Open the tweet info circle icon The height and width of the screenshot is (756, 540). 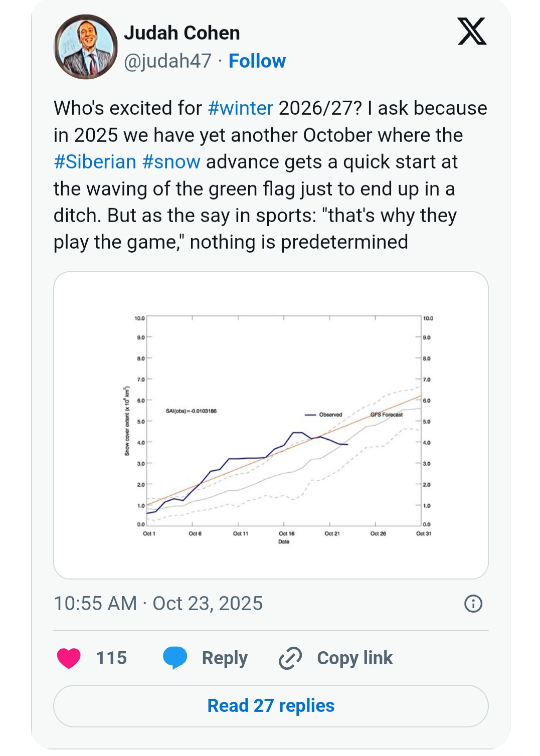(x=473, y=604)
